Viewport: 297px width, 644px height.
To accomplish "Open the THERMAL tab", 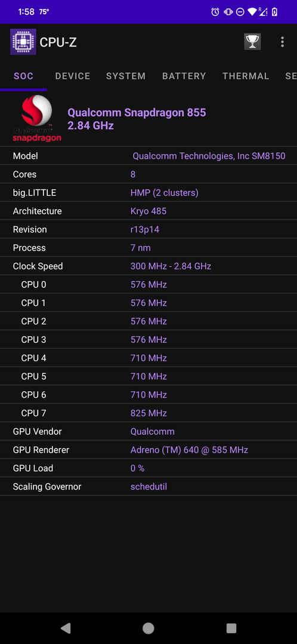I will click(x=246, y=76).
